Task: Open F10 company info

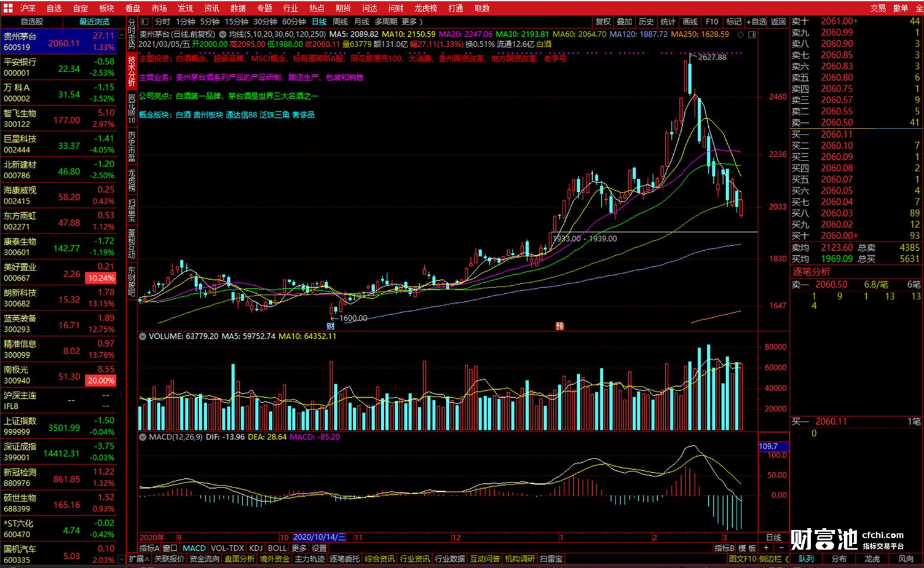Action: 712,22
